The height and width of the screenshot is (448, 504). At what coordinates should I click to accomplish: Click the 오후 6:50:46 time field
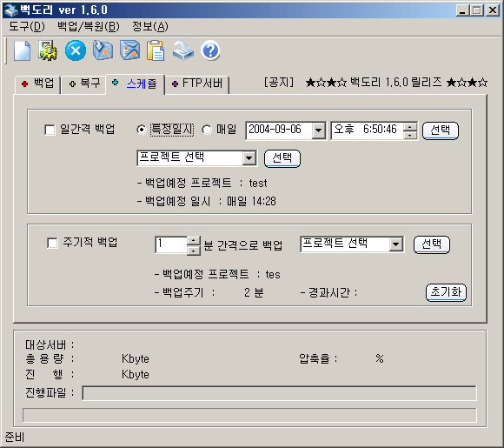point(368,130)
